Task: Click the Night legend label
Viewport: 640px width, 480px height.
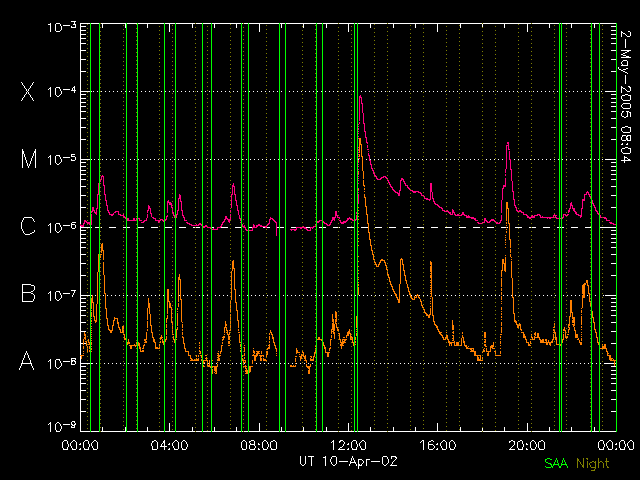Action: (593, 464)
